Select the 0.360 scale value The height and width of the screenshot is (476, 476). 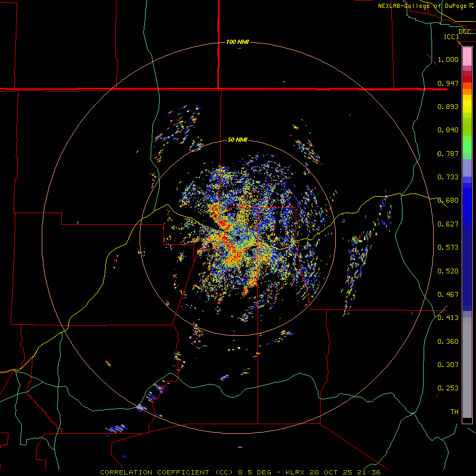448,342
